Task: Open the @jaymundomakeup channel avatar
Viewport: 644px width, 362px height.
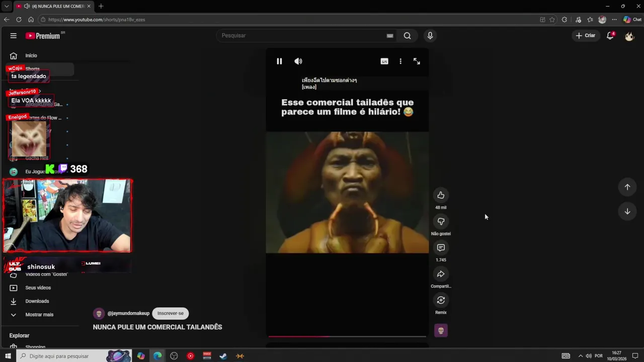Action: [99, 314]
